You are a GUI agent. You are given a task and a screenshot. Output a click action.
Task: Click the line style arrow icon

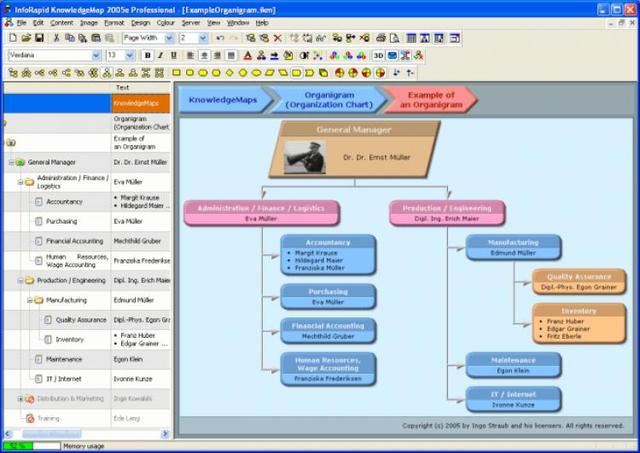274,56
